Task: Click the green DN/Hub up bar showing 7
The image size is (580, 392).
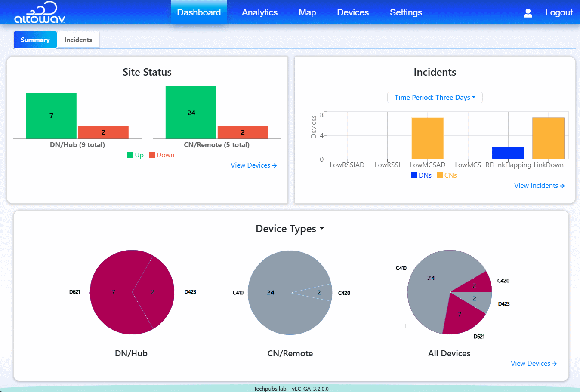Action: (51, 116)
